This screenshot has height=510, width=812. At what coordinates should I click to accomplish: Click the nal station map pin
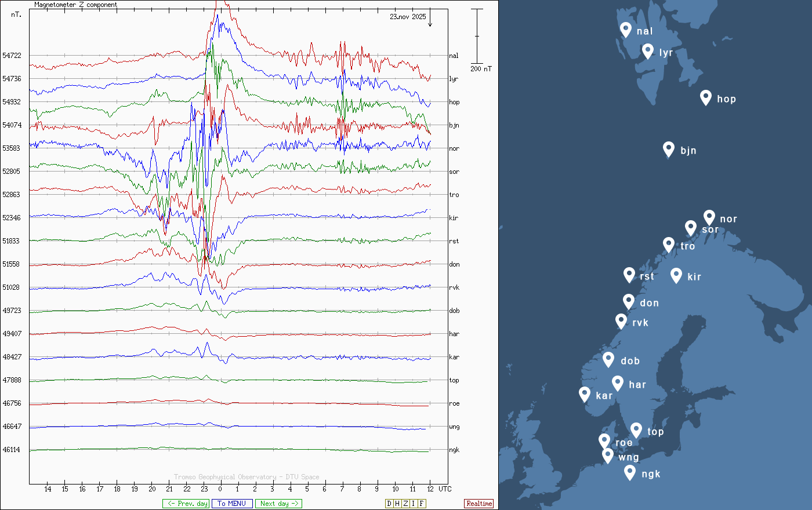click(626, 30)
